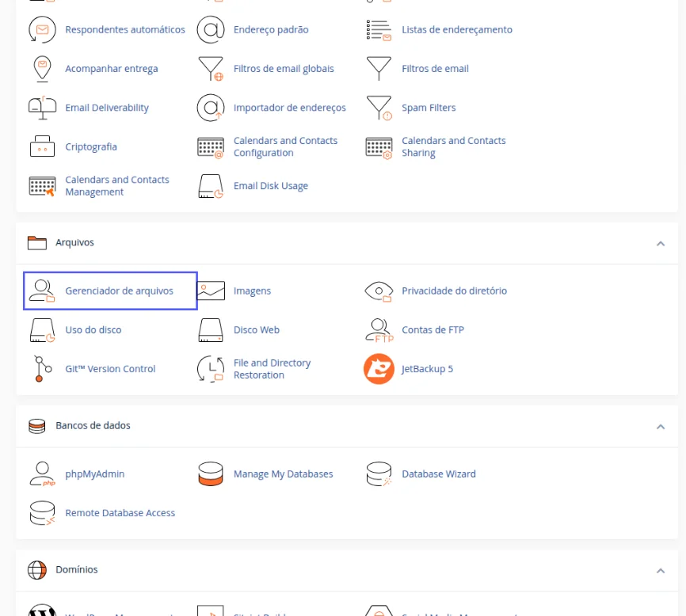
Task: Click the Filtros de email globais funnel icon
Action: pyautogui.click(x=211, y=69)
